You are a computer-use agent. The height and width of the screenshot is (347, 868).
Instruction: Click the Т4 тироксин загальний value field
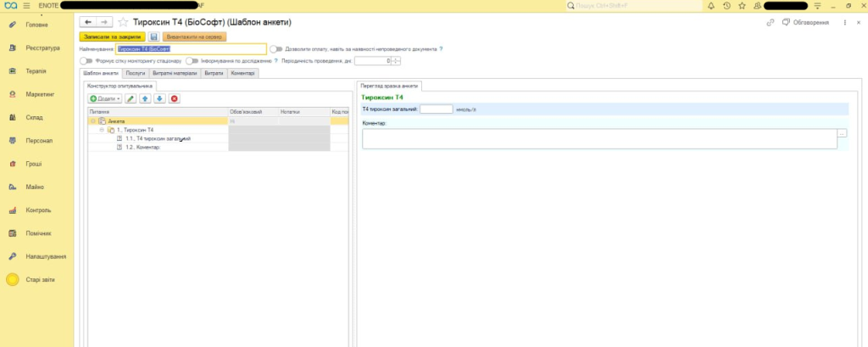pos(437,109)
